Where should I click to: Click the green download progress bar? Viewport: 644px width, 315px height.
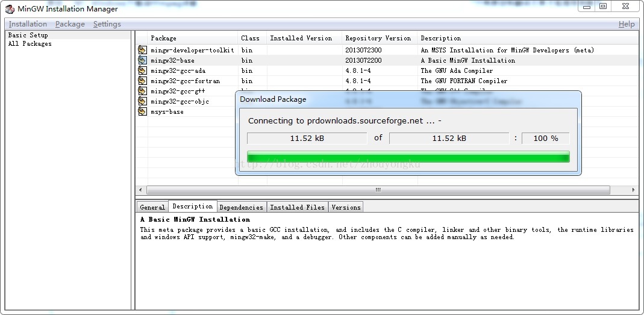pyautogui.click(x=408, y=157)
